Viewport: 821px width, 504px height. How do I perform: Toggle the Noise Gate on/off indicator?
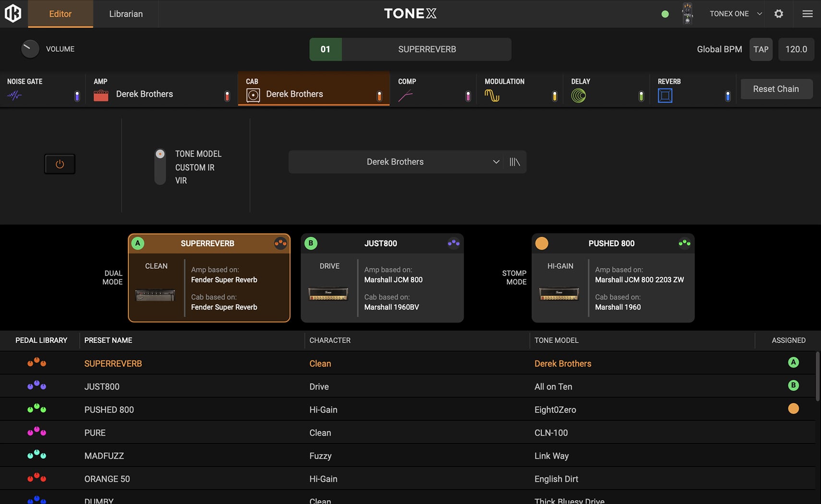pyautogui.click(x=77, y=96)
